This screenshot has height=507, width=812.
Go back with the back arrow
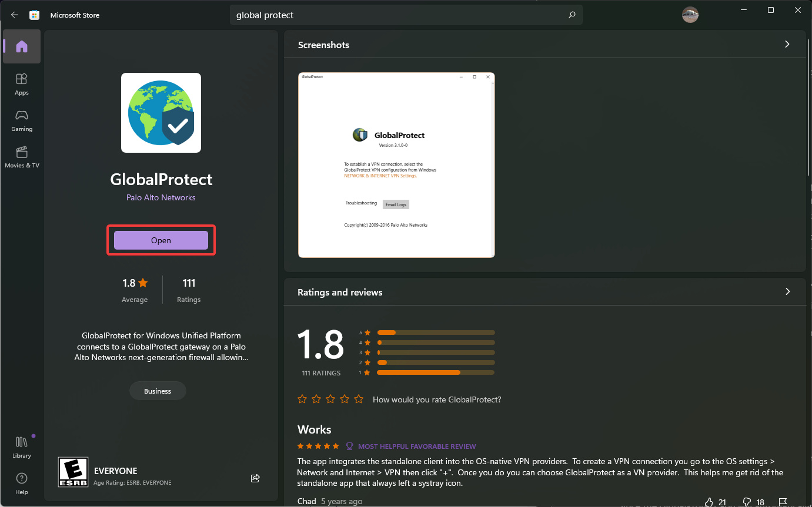15,15
